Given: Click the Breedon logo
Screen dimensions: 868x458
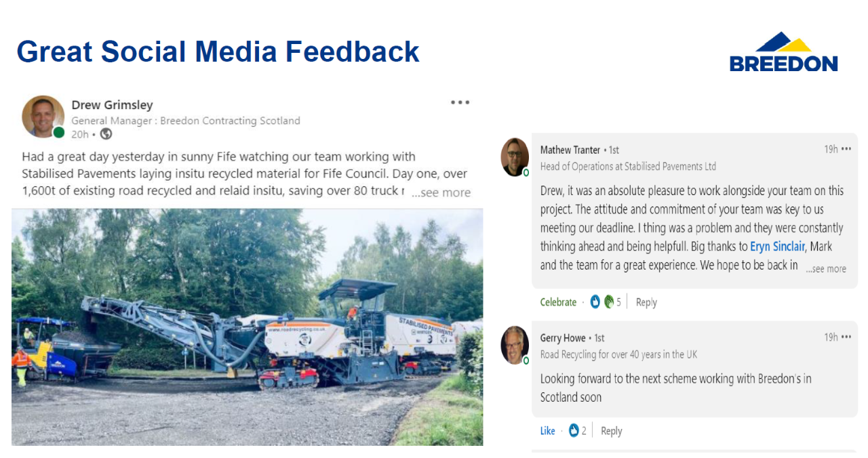Looking at the screenshot, I should (783, 51).
